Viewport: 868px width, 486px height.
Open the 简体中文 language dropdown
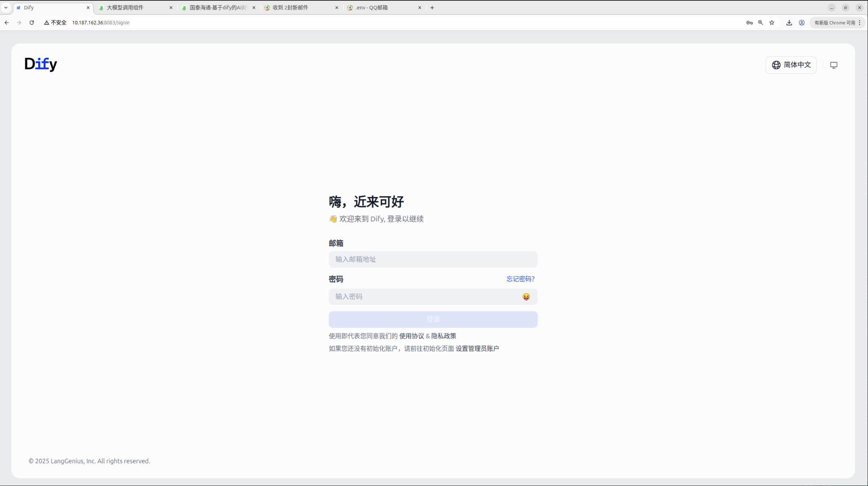coord(791,65)
